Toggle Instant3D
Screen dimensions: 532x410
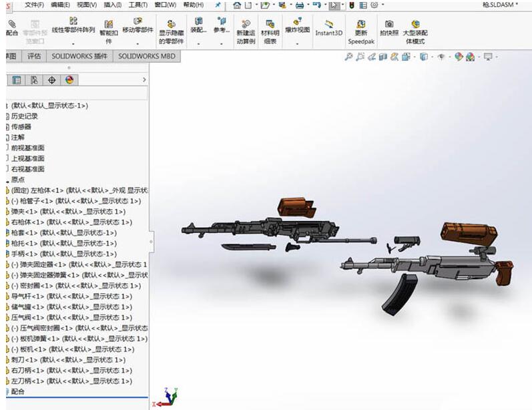click(329, 28)
